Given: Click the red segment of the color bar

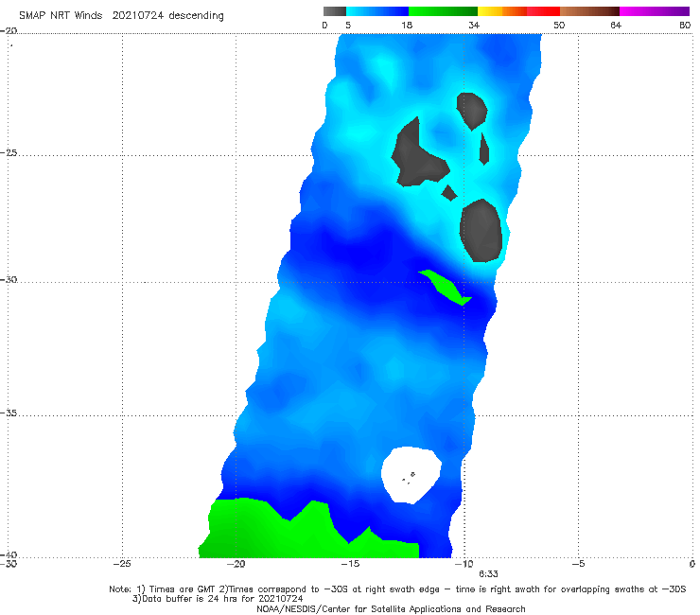Looking at the screenshot, I should [543, 11].
